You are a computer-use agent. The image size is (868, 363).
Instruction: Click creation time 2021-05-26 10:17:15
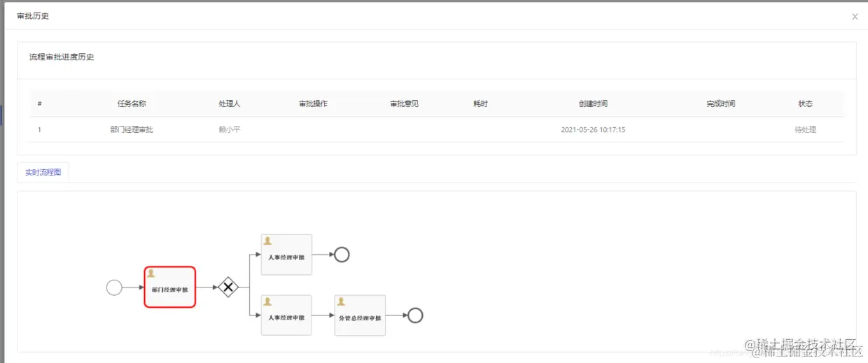click(593, 129)
